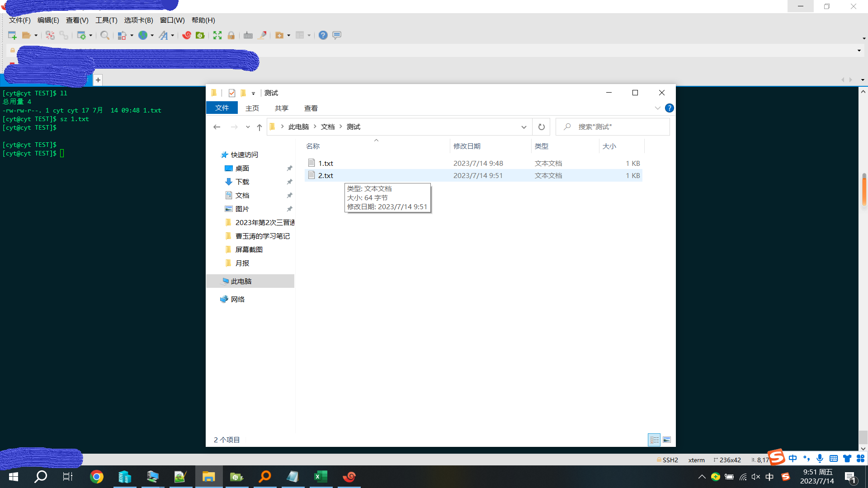868x488 pixels.
Task: Open the 编辑(E) menu
Action: [x=48, y=20]
